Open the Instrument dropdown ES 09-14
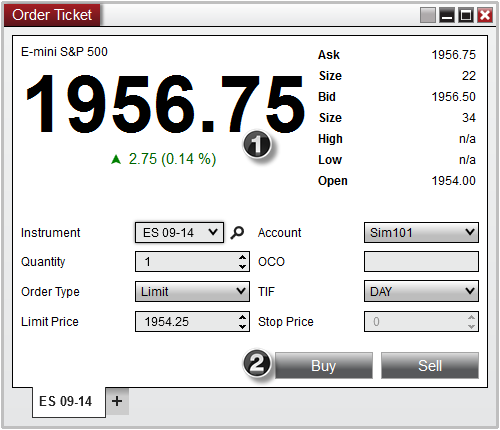The image size is (500, 430). [x=179, y=233]
